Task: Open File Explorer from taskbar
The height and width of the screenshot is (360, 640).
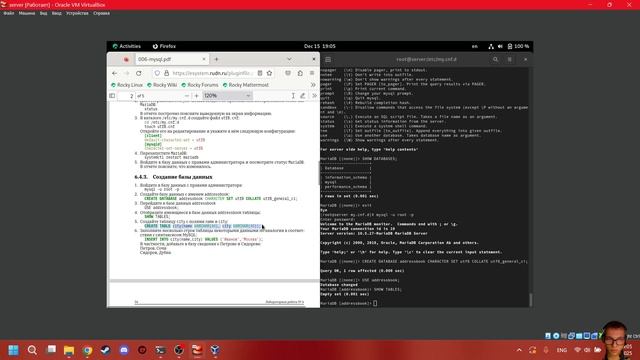Action: [69, 350]
